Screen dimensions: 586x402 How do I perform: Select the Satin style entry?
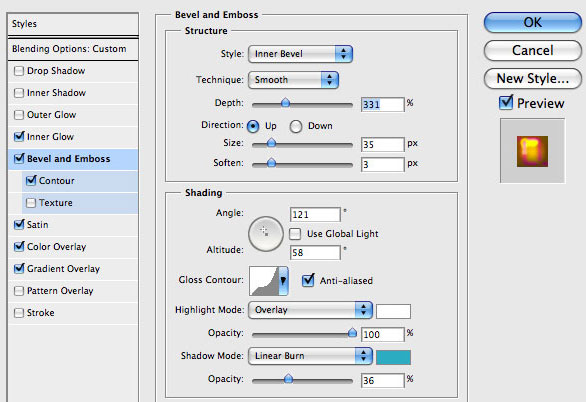(x=73, y=225)
